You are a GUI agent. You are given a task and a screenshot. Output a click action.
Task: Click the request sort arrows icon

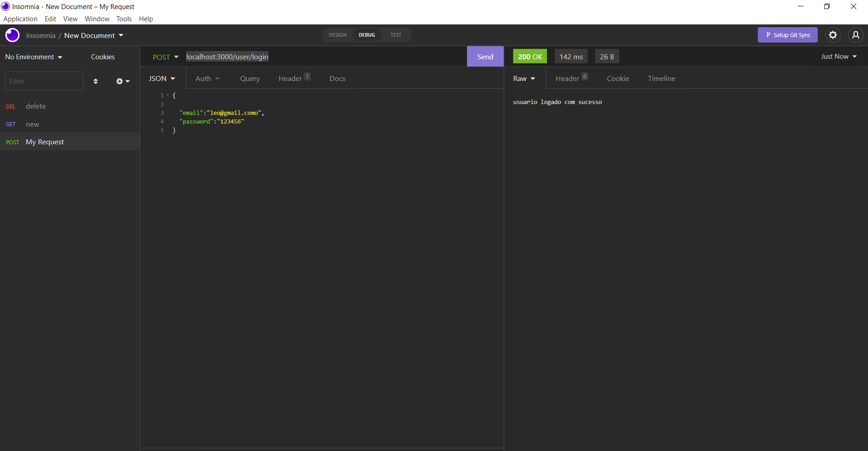[x=95, y=81]
